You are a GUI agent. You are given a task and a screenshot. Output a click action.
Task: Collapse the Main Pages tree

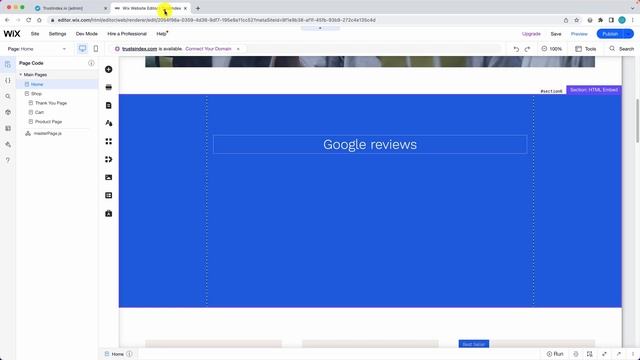[21, 75]
